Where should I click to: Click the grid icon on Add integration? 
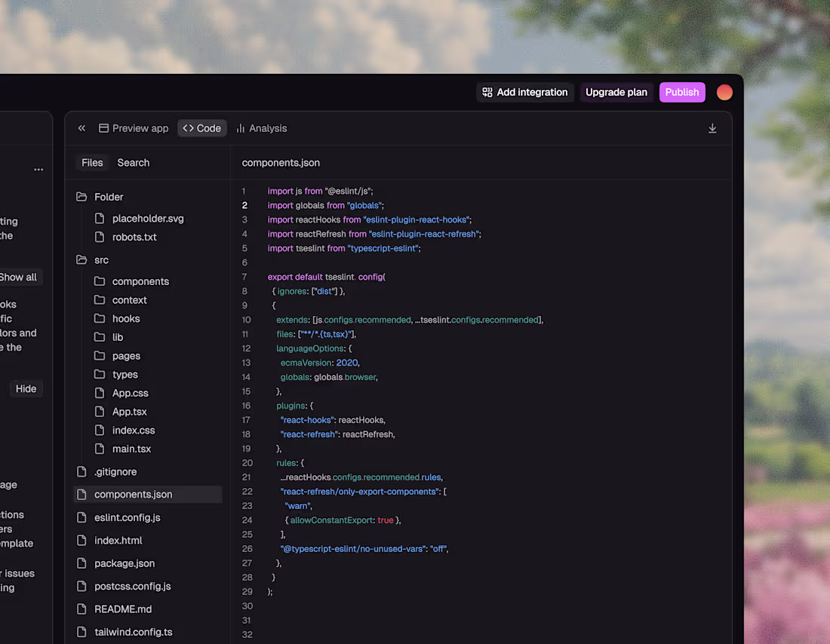click(487, 91)
